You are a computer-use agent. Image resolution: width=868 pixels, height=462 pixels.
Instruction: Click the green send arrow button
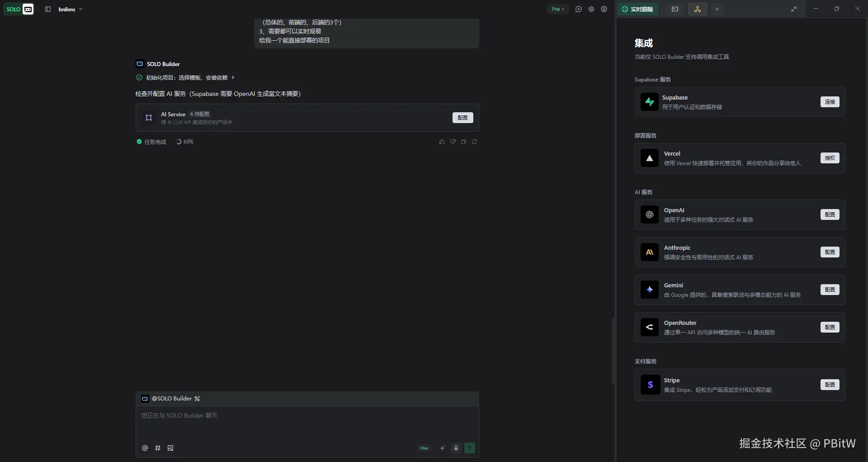click(x=470, y=448)
